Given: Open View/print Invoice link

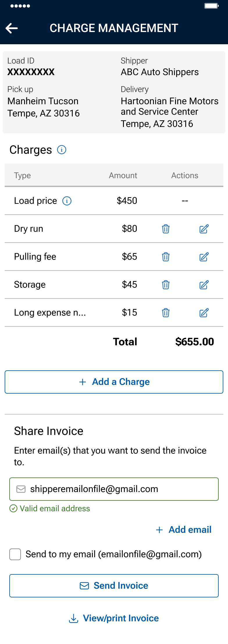Looking at the screenshot, I should click(x=114, y=618).
